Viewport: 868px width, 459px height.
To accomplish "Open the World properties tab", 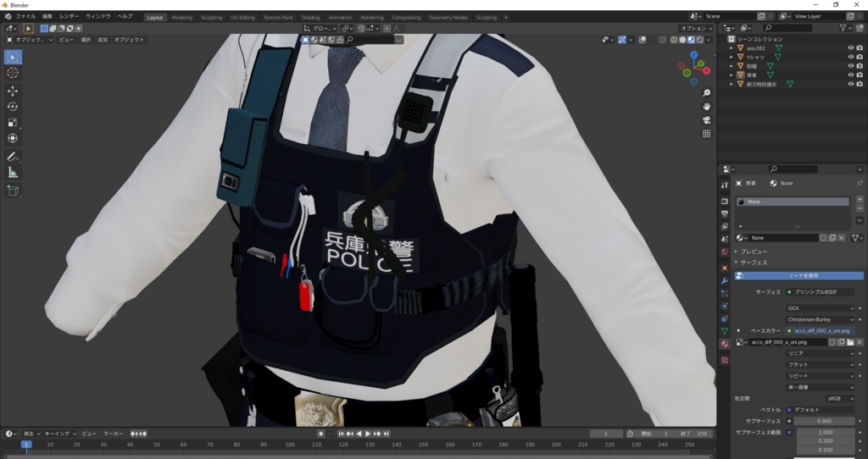I will 725,252.
